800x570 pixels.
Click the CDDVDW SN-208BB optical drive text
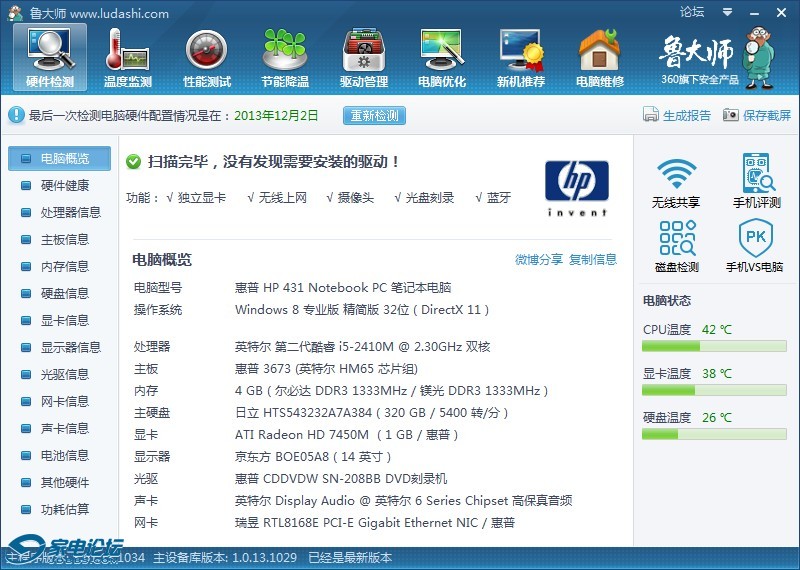(x=341, y=479)
